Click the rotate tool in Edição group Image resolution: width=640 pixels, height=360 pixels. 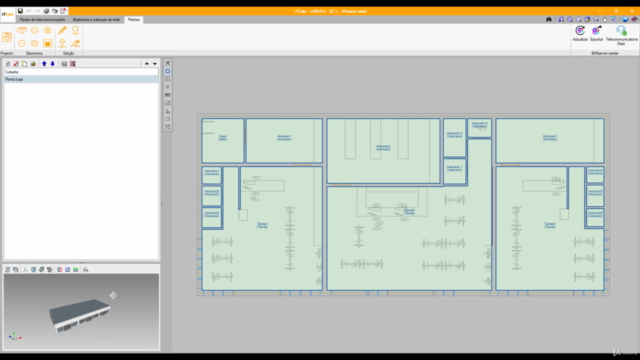click(x=76, y=30)
